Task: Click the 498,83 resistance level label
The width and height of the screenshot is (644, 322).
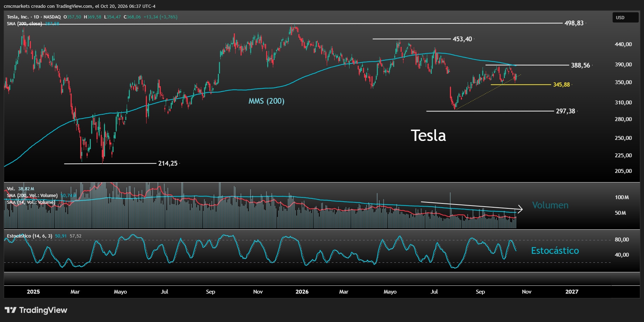Action: point(574,23)
